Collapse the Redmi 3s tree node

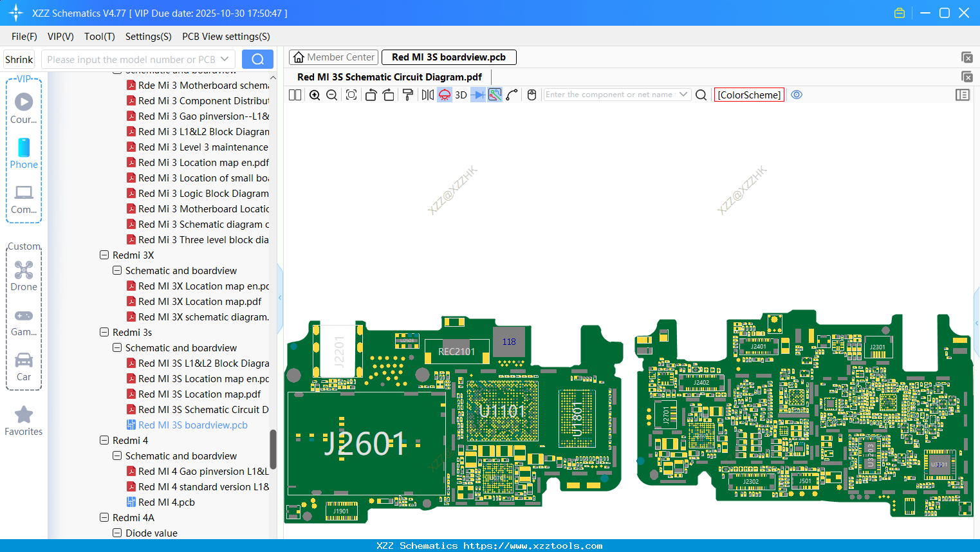(104, 332)
